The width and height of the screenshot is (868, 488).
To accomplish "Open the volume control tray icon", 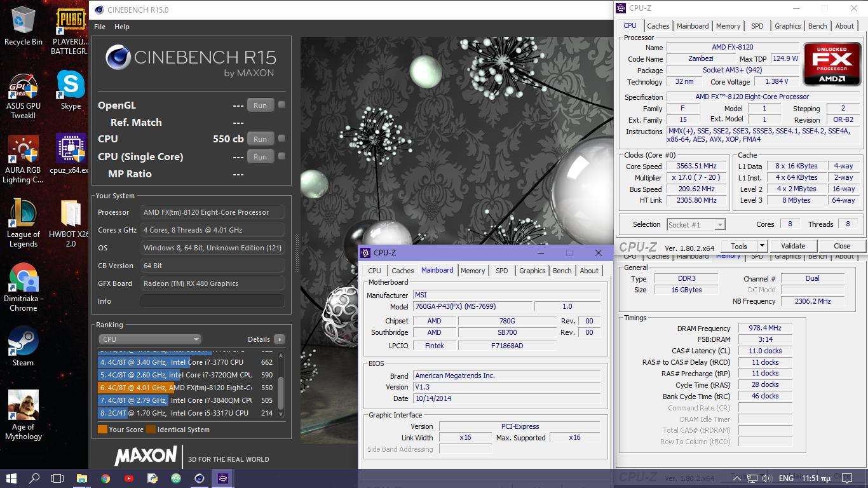I will pos(766,478).
